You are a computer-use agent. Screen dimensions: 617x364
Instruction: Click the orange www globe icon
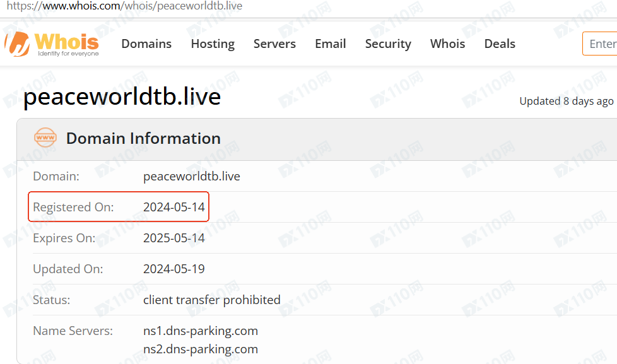pos(45,138)
